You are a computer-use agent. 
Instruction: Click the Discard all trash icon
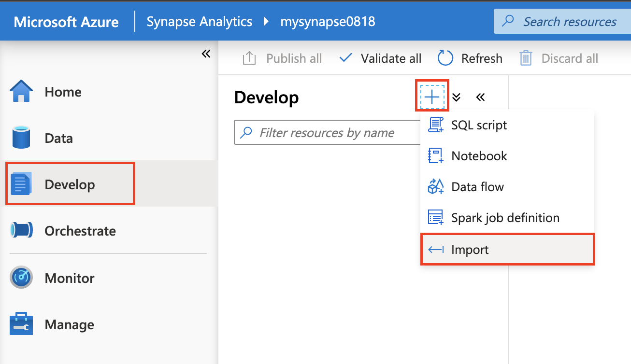(526, 58)
